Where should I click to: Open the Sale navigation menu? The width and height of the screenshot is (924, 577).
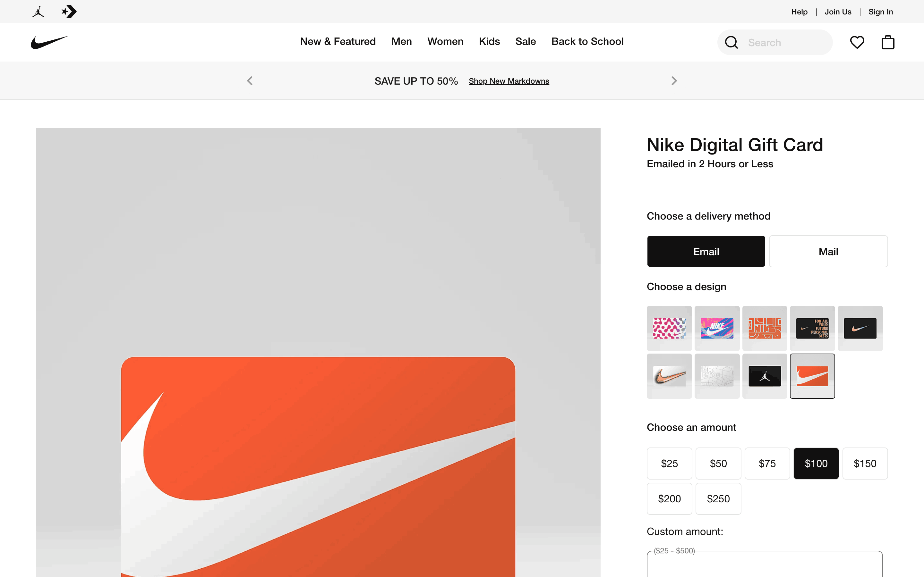[526, 42]
